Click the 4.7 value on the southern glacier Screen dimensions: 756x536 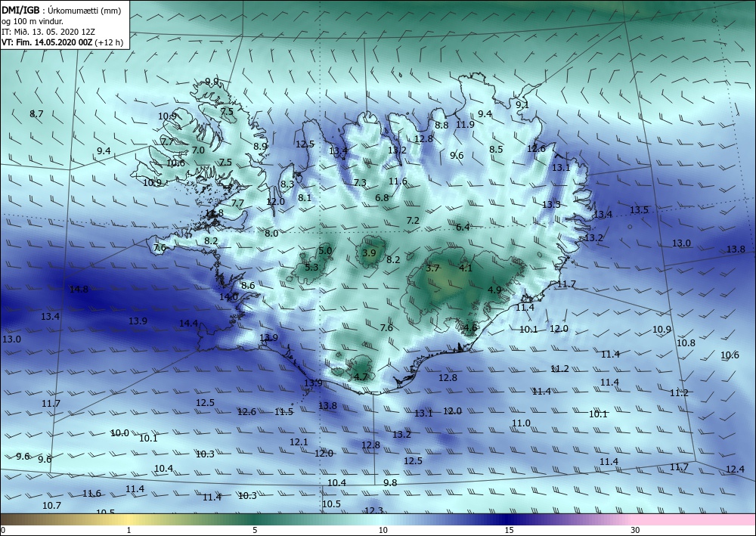361,377
